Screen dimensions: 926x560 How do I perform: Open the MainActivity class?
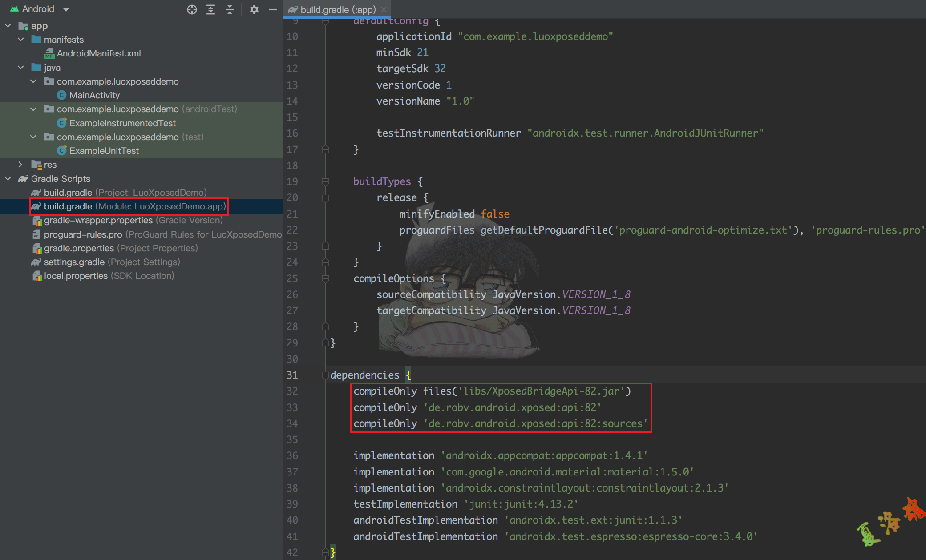tap(94, 95)
